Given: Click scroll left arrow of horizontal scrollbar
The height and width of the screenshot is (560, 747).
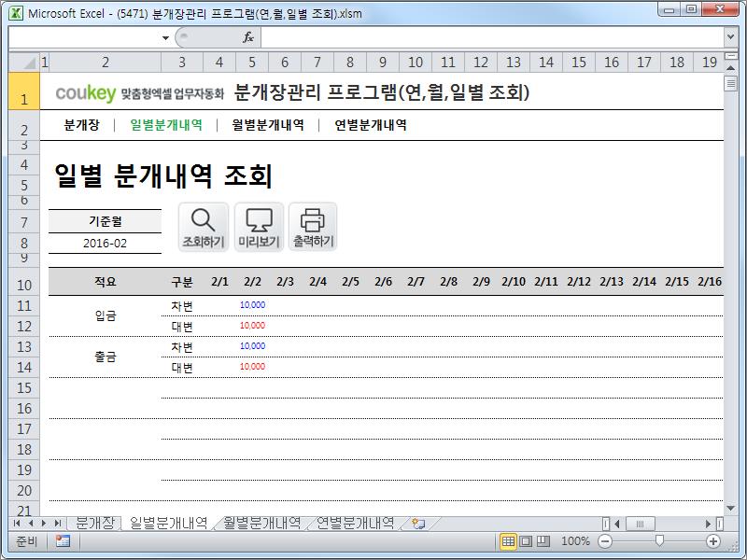Looking at the screenshot, I should pos(617,524).
